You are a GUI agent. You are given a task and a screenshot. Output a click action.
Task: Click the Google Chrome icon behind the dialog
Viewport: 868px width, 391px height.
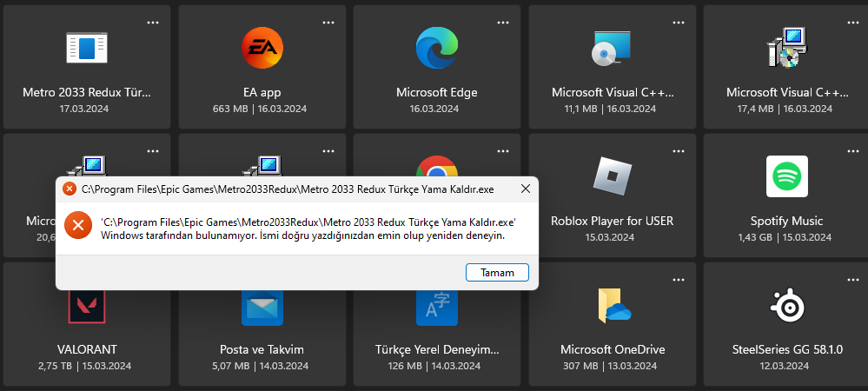437,166
